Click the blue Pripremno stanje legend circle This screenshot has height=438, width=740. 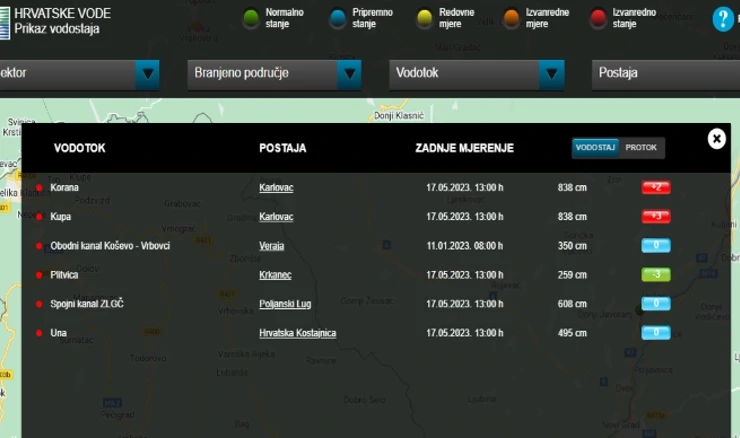(x=338, y=18)
